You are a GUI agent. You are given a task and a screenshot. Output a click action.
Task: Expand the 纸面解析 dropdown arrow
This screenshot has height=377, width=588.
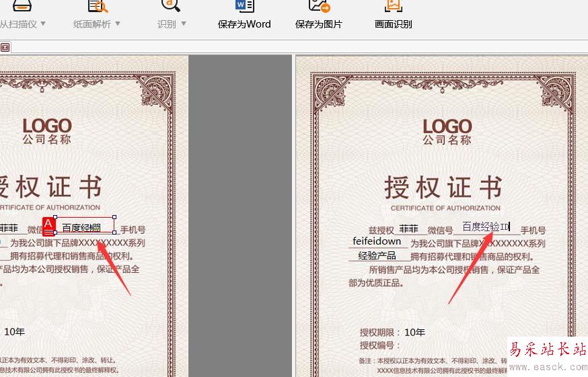(x=118, y=24)
